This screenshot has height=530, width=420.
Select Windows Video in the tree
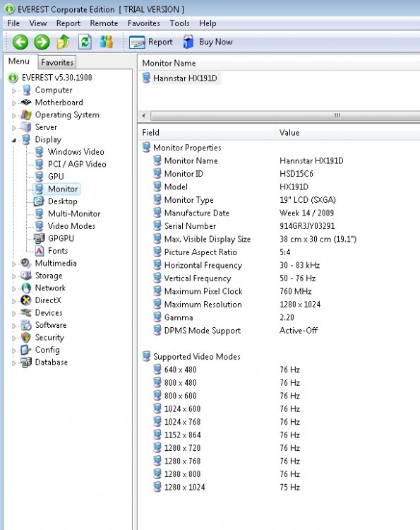pos(76,152)
